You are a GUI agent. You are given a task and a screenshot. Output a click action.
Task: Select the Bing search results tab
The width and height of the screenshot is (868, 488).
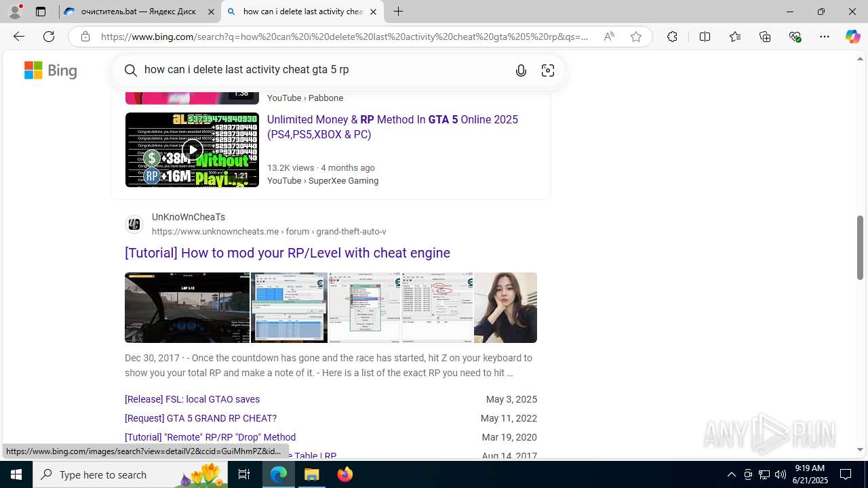(302, 12)
